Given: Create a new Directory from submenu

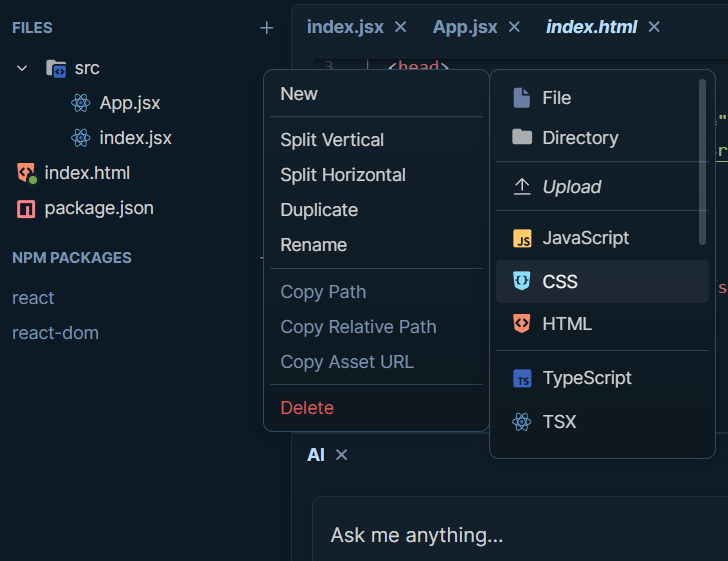Looking at the screenshot, I should coord(602,138).
